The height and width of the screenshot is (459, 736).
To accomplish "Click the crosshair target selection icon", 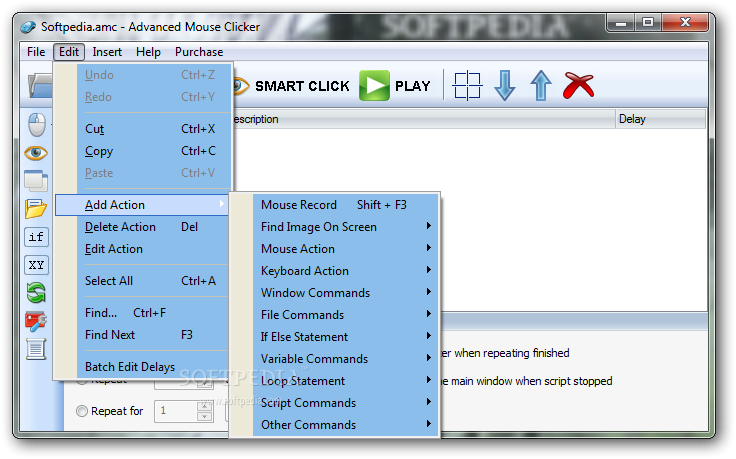I will (467, 86).
